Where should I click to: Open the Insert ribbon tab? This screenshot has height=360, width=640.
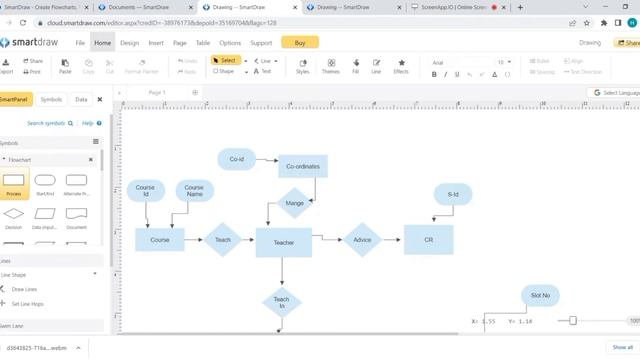tap(156, 43)
